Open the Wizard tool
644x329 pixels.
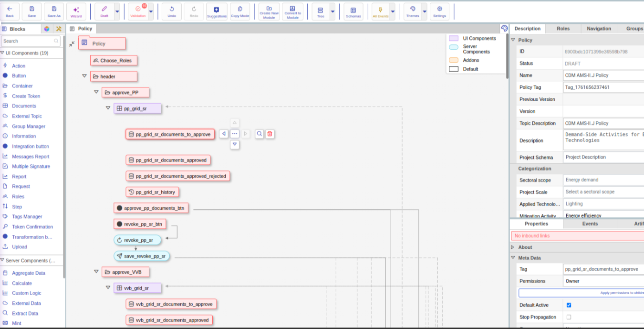pyautogui.click(x=76, y=11)
